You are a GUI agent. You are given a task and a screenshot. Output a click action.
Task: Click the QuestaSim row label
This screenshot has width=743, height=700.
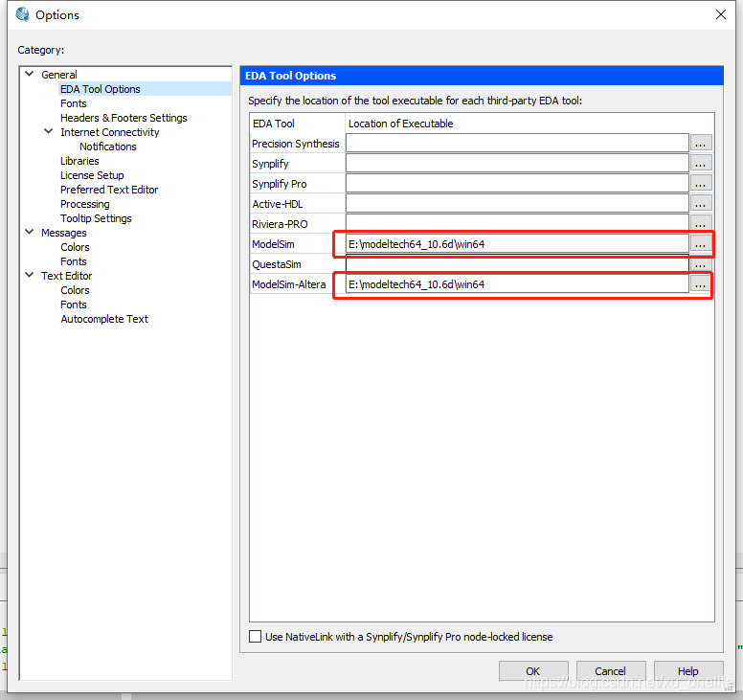coord(277,264)
